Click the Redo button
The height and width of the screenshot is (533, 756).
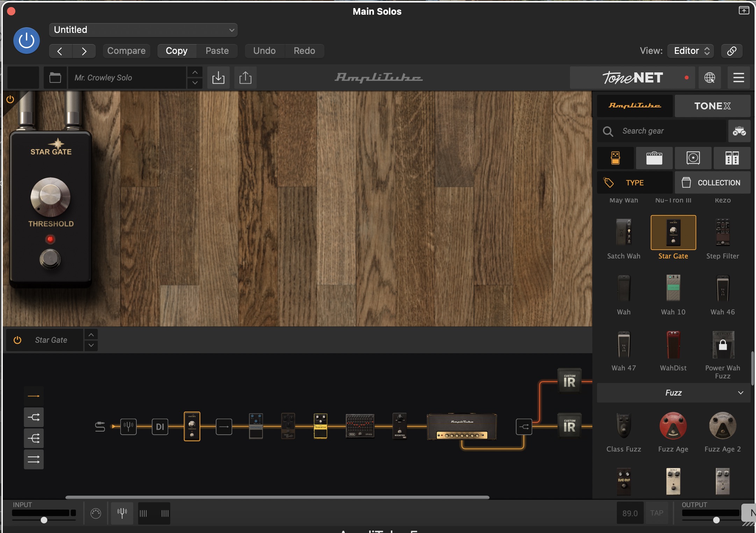click(x=304, y=51)
